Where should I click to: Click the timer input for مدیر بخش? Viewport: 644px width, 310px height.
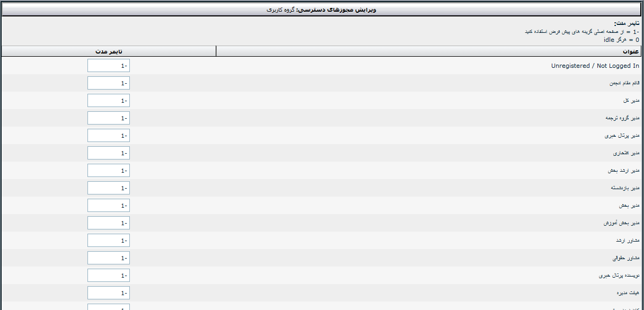pyautogui.click(x=109, y=206)
